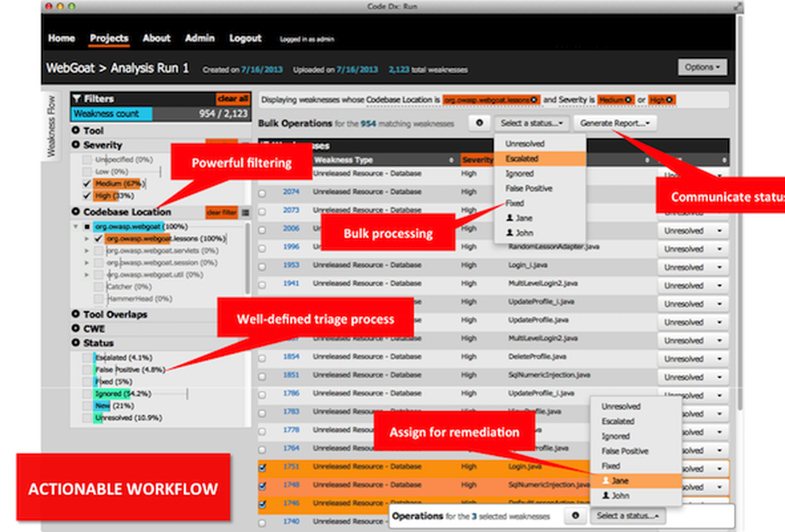Uncheck the Medium severity checkbox
This screenshot has width=785, height=532.
pos(87,184)
